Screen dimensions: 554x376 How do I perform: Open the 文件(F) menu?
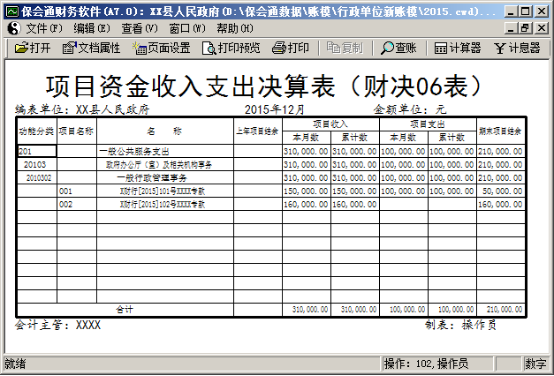pos(44,28)
